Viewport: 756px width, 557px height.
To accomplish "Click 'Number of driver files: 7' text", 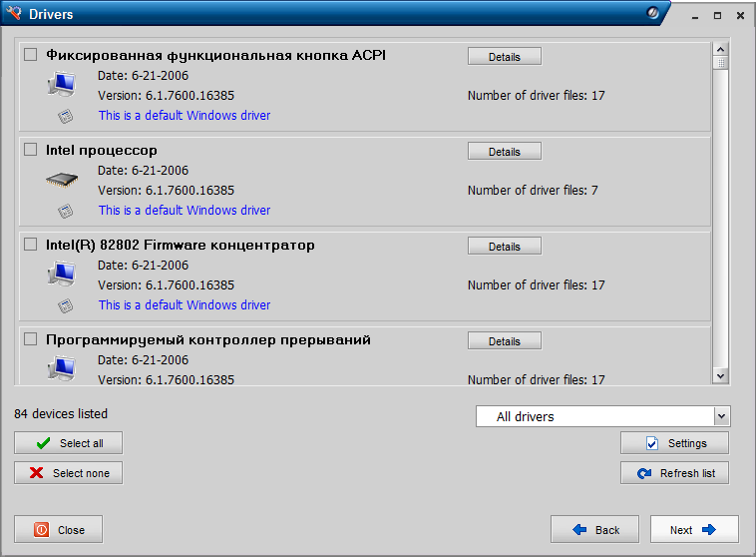I will pyautogui.click(x=533, y=191).
